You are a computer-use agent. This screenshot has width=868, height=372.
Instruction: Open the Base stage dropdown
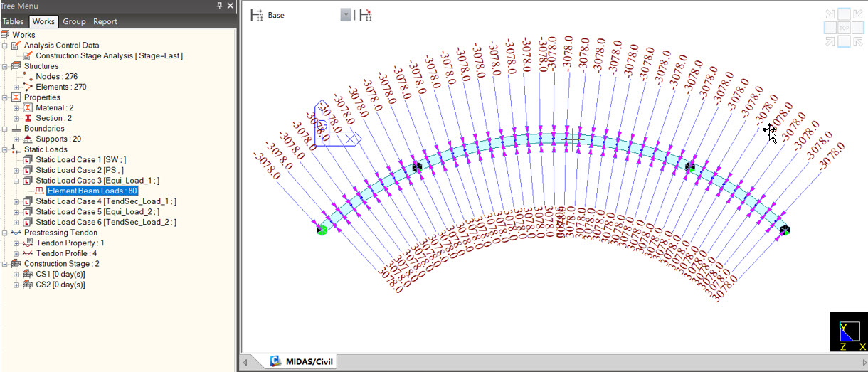346,15
